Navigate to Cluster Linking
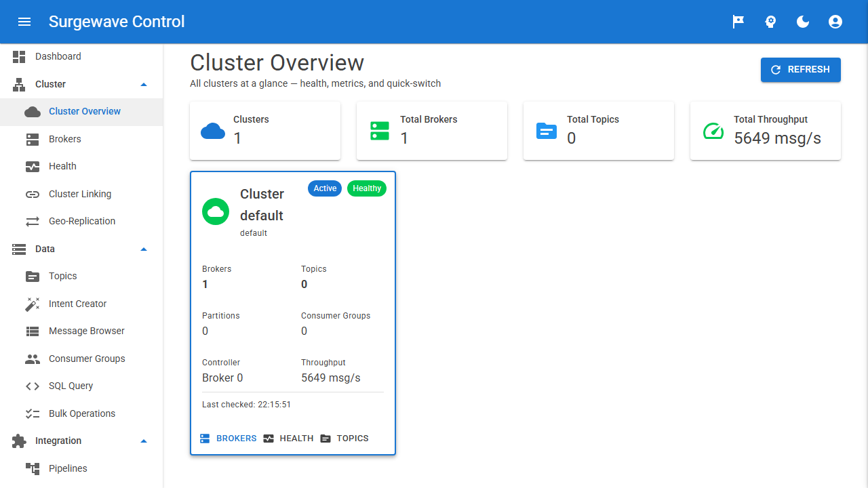 coord(81,195)
